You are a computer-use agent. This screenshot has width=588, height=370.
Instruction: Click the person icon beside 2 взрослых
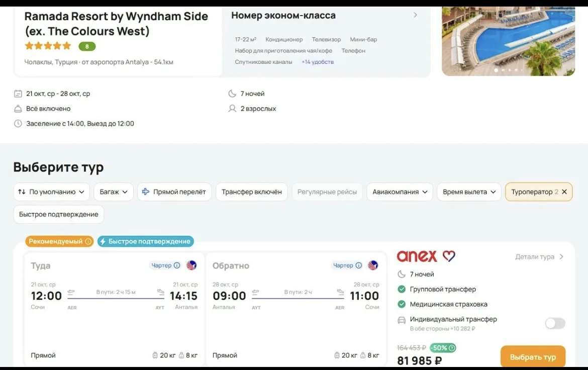pos(233,109)
